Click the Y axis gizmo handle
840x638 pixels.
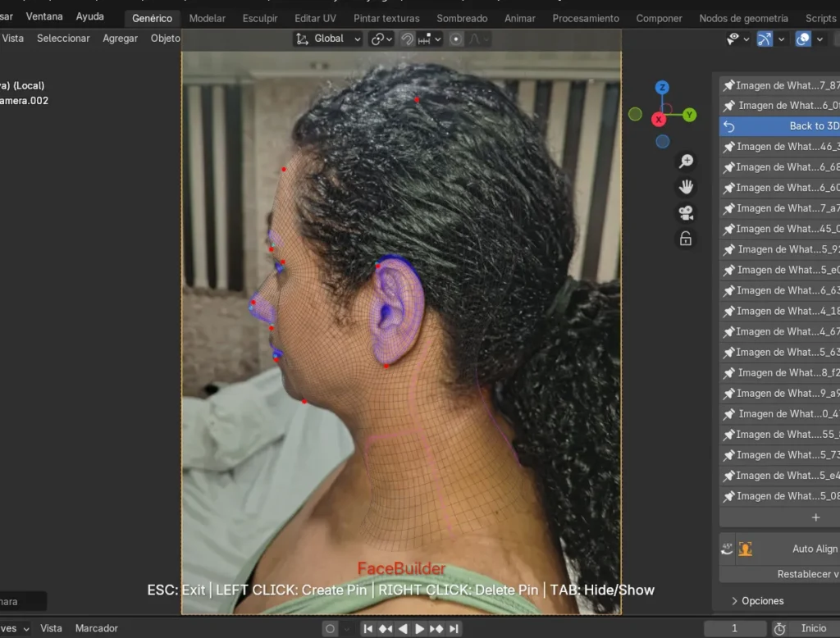click(x=689, y=115)
